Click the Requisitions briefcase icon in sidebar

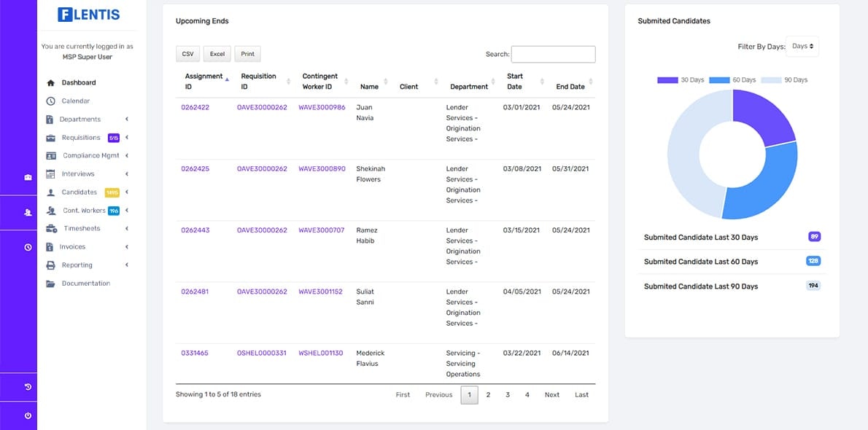click(51, 138)
